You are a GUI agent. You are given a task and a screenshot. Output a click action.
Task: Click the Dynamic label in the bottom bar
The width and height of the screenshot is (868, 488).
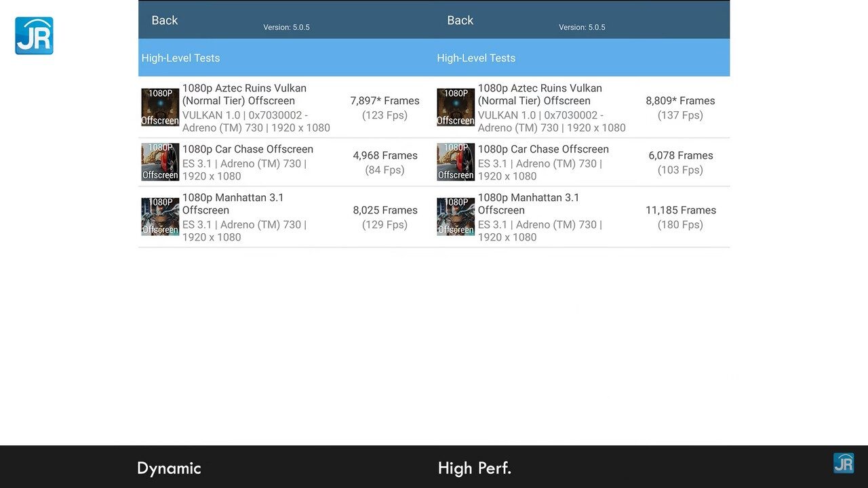click(x=169, y=468)
